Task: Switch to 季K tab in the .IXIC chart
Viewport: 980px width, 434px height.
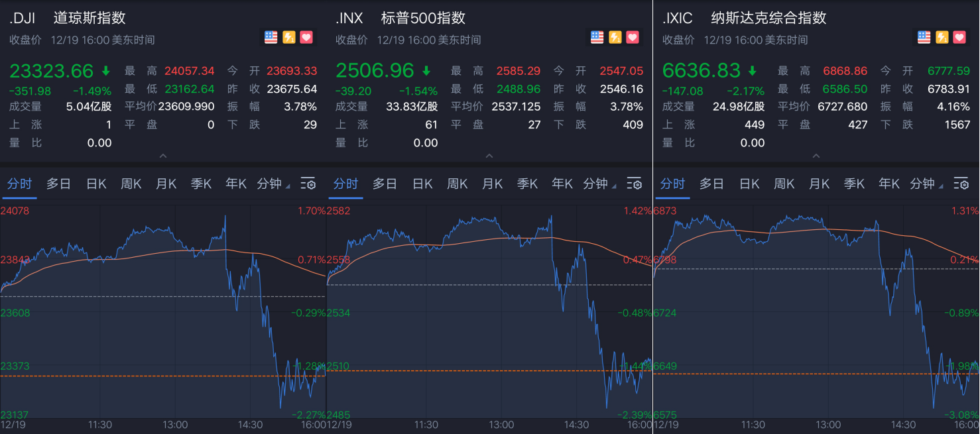Action: click(x=854, y=184)
